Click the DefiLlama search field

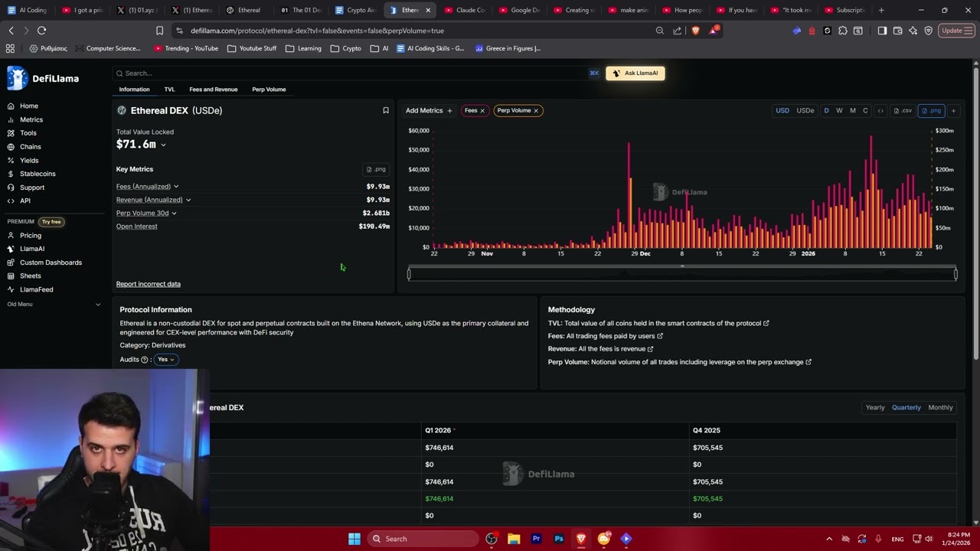coord(356,73)
